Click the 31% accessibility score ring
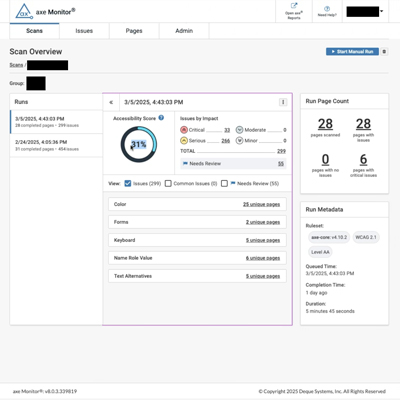 tap(139, 144)
